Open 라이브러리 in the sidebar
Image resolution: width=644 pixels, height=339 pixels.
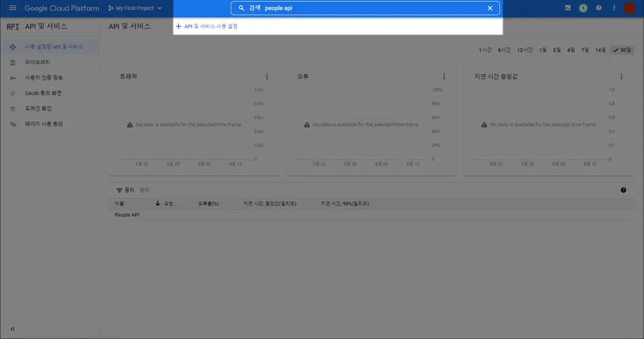[x=37, y=62]
